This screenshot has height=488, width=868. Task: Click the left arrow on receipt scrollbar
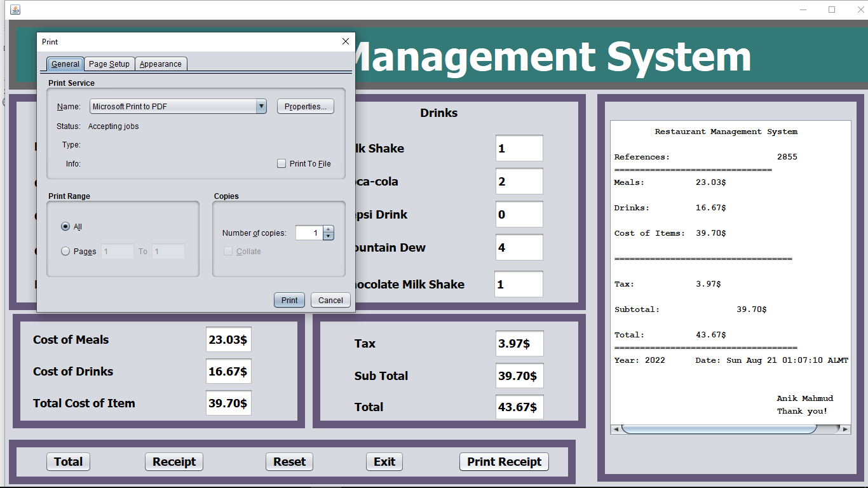point(615,430)
